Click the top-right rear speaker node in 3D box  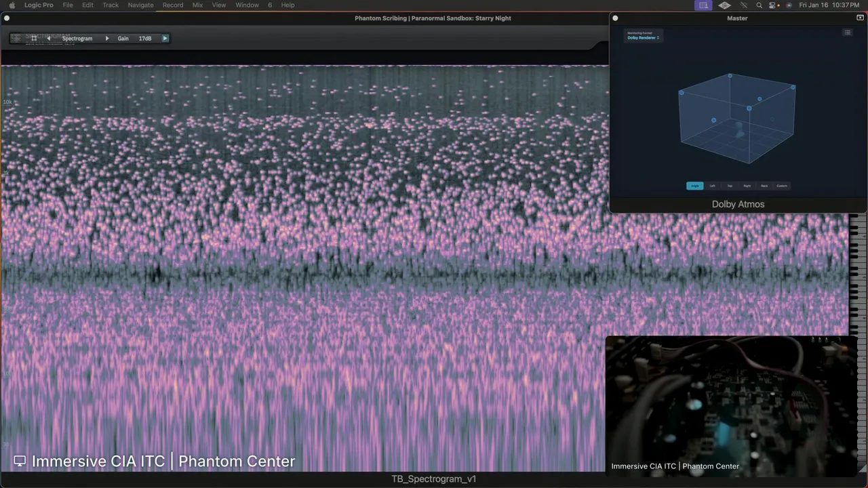pos(793,87)
